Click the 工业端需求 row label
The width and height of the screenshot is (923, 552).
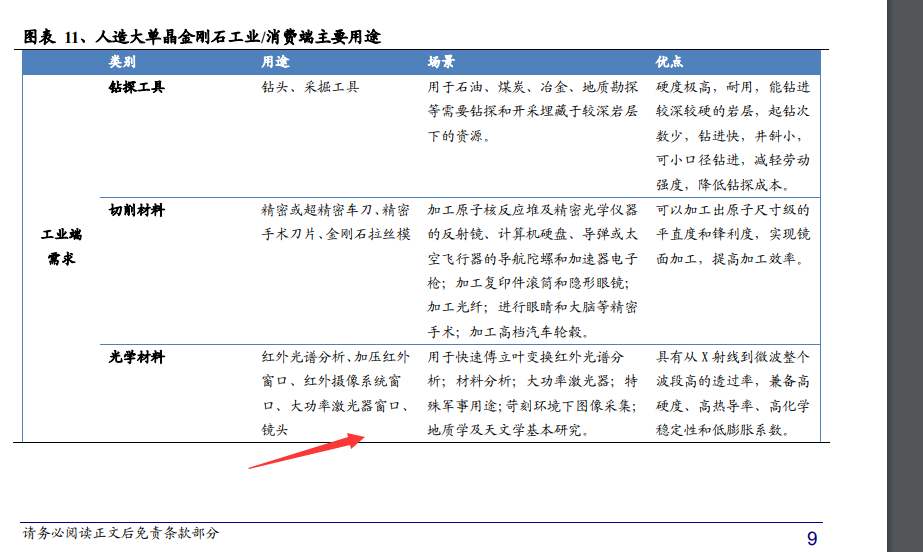61,247
